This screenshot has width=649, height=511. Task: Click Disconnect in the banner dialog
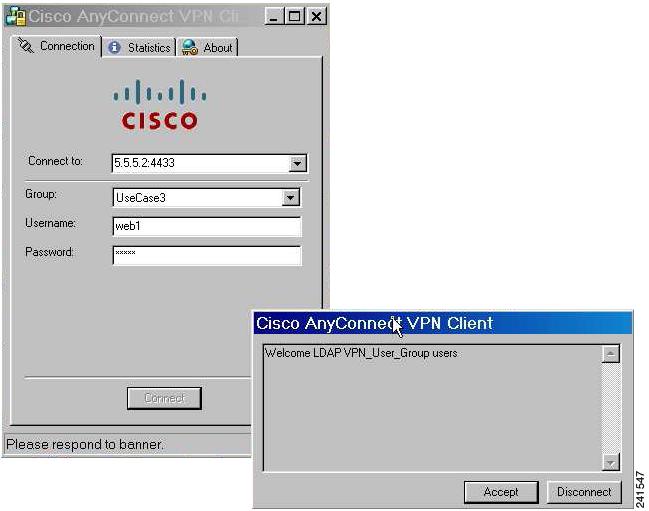584,492
